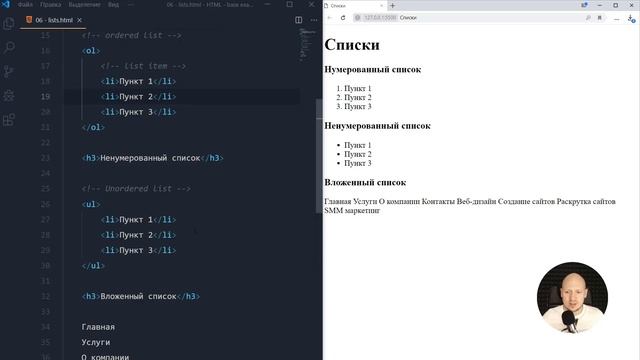Click Главная text on code line 34
Viewport: 640px width, 360px height.
98,327
